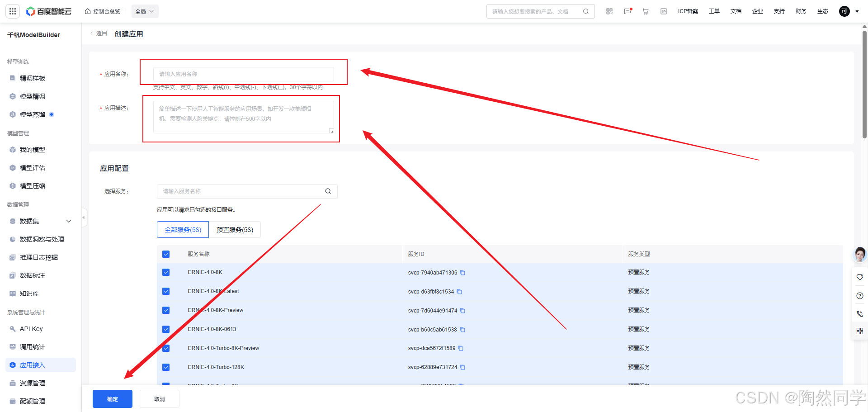Open 文档 menu item
This screenshot has width=868, height=412.
(736, 11)
